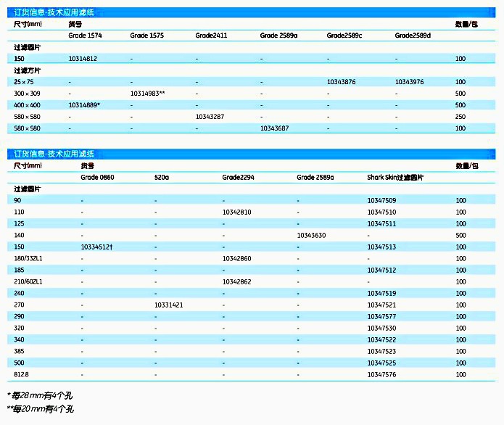Click product number 10314812 under Grade 1574
The image size is (504, 425).
pyautogui.click(x=83, y=58)
